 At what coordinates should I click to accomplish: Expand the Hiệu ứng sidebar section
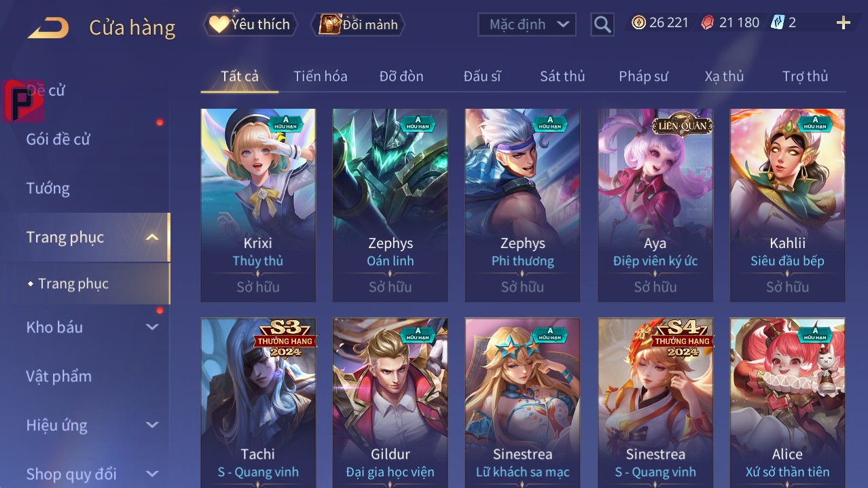(x=152, y=425)
